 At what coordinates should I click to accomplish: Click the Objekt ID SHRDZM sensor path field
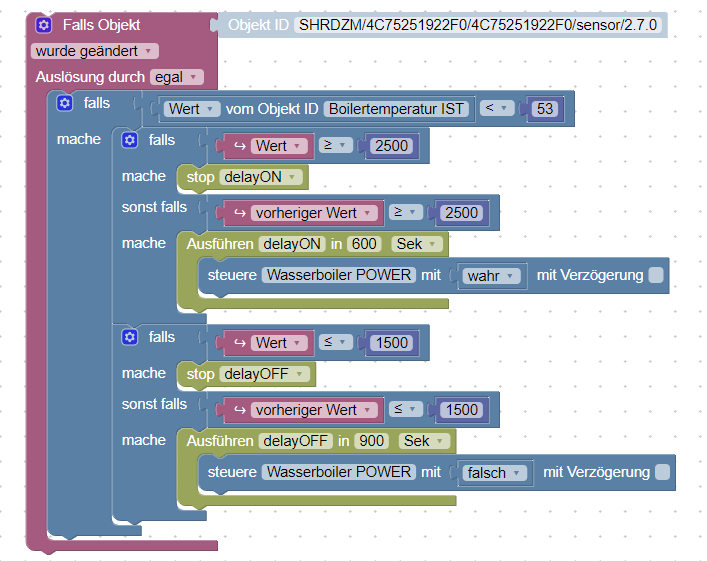click(x=478, y=25)
